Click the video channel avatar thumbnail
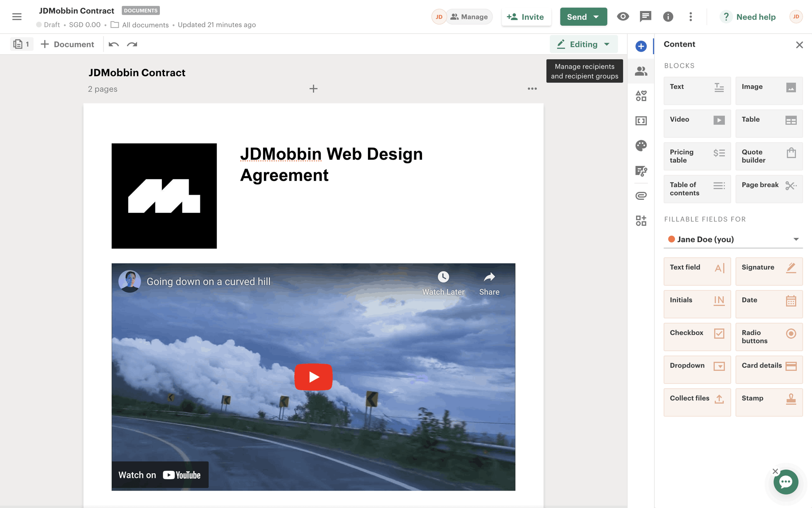 129,281
